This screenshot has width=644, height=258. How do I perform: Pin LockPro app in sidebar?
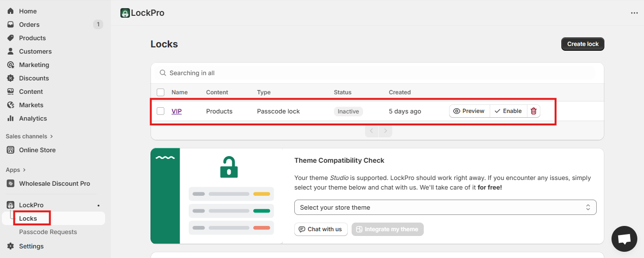(98, 205)
